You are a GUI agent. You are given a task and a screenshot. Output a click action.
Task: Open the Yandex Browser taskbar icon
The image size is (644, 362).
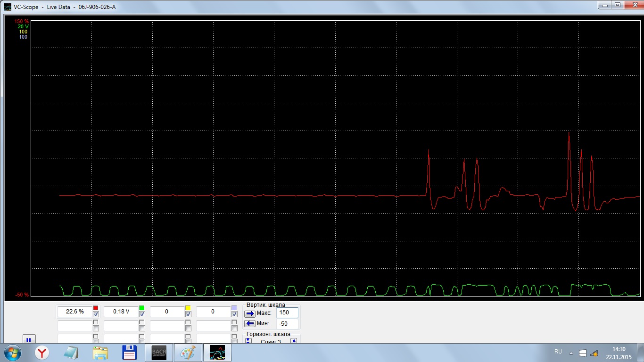tap(42, 353)
